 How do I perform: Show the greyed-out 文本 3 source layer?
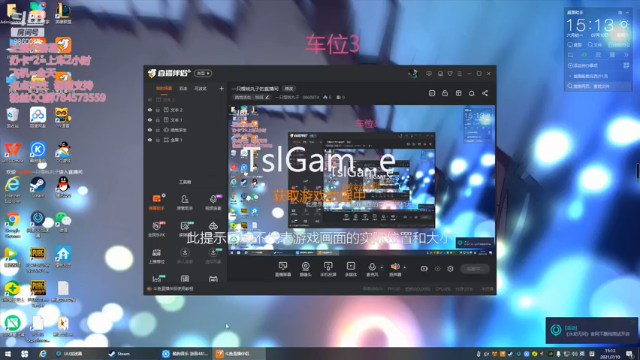click(x=150, y=100)
